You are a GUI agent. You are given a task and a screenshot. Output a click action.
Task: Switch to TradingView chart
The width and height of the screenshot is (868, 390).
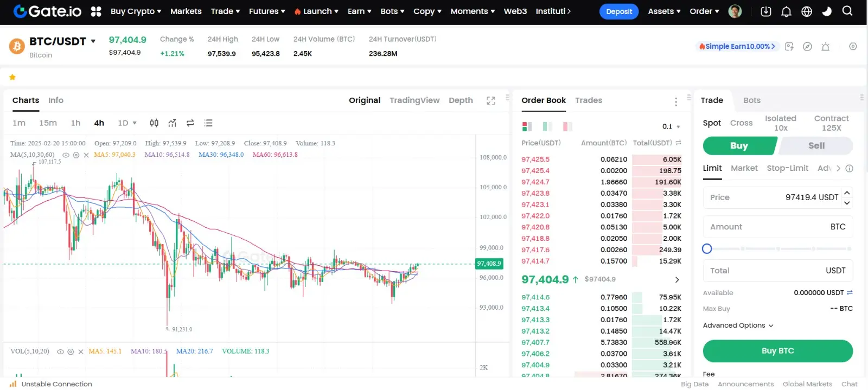tap(414, 100)
